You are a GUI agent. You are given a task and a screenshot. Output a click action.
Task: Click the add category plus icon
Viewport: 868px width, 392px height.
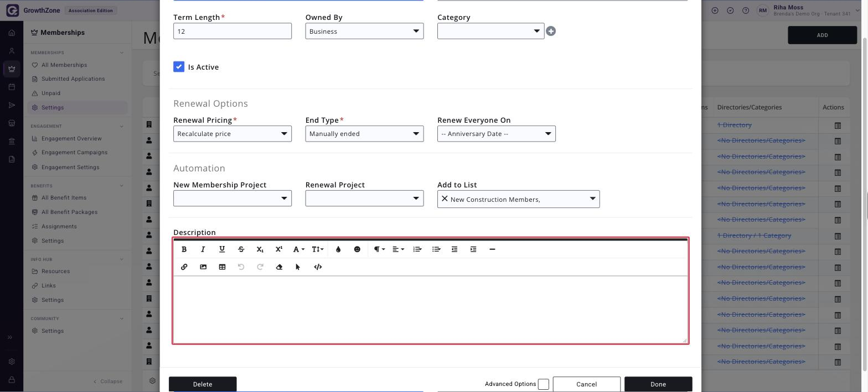[551, 32]
